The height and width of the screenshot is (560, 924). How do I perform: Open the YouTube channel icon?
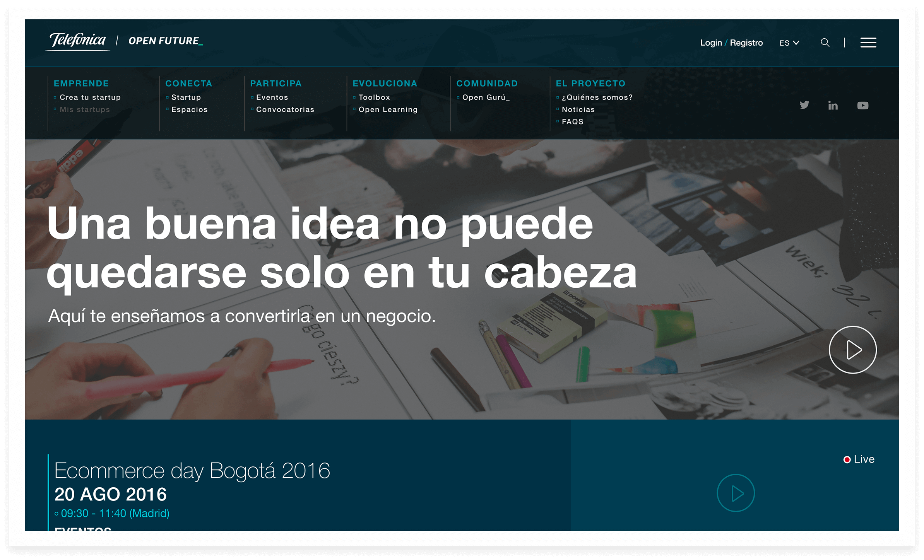(862, 106)
